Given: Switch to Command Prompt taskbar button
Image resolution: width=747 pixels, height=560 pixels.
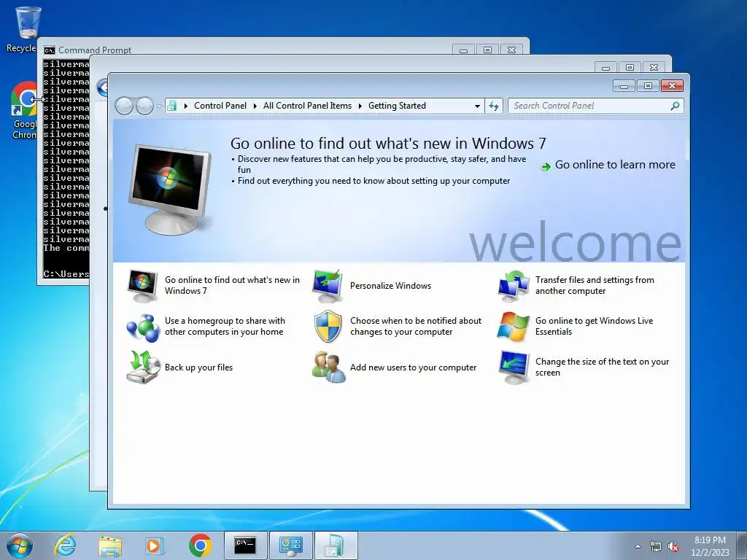Looking at the screenshot, I should point(245,545).
